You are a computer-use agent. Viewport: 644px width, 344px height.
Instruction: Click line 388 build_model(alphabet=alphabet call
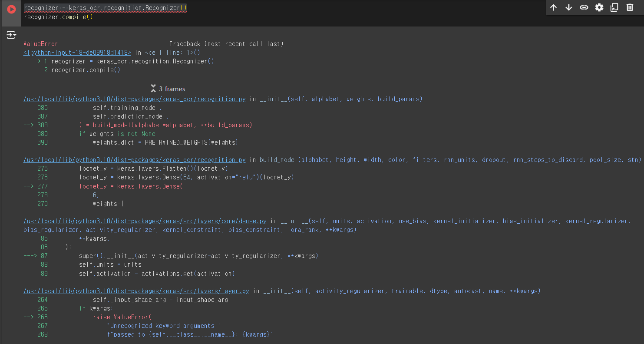tap(172, 125)
